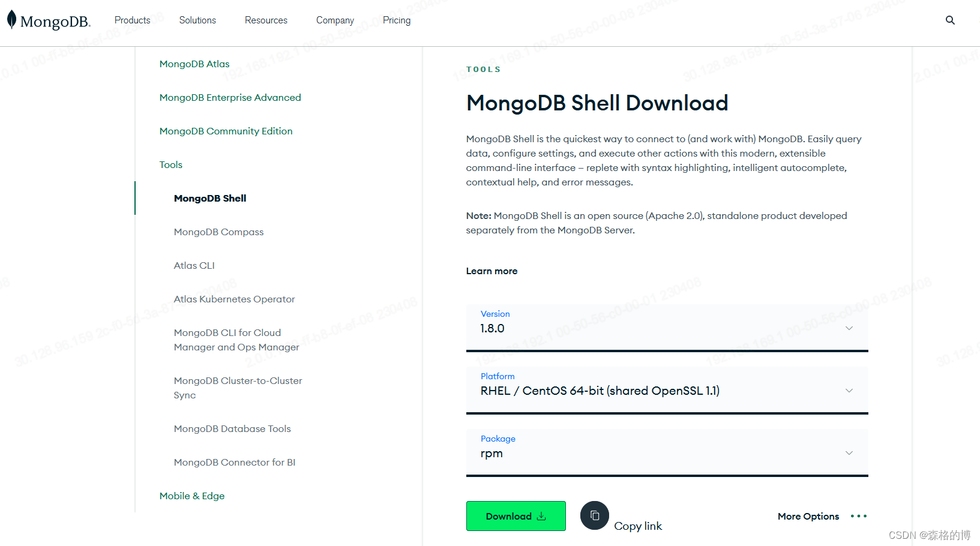Click the round copy link icon

click(594, 515)
